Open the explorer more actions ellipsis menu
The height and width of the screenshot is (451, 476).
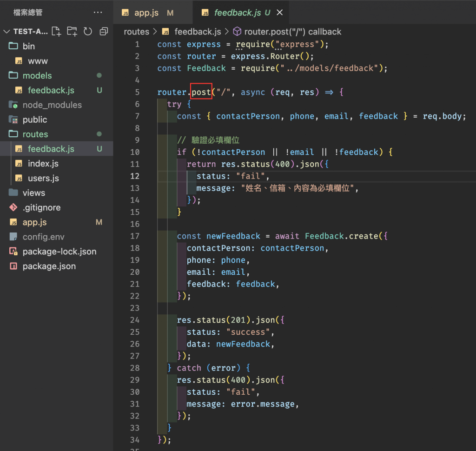tap(98, 13)
